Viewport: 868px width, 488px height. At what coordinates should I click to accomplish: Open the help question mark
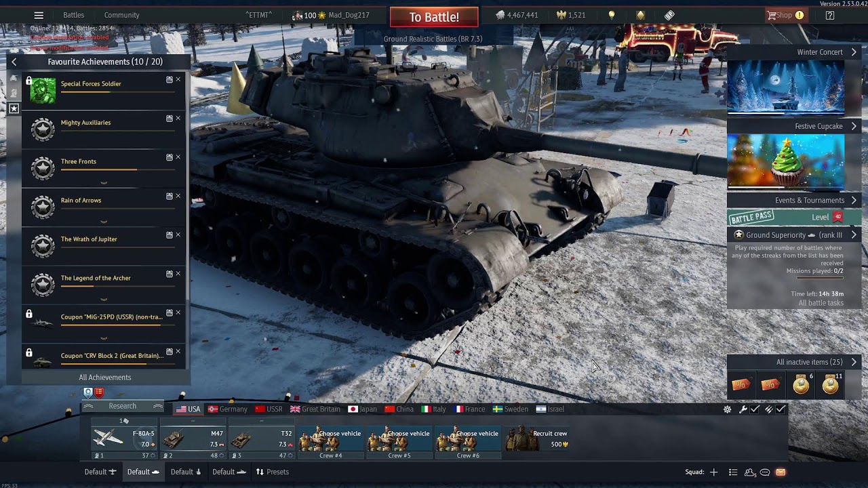coord(830,15)
